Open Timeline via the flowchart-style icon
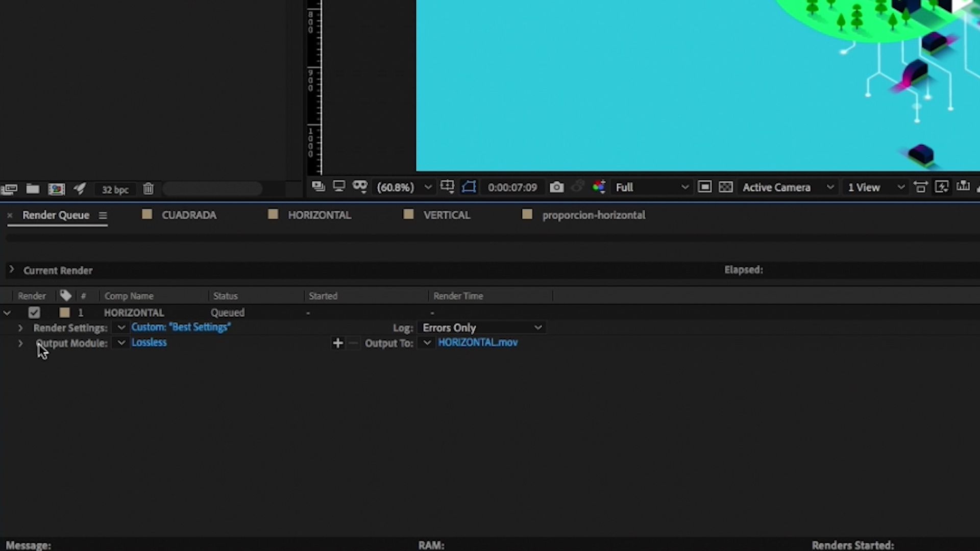This screenshot has width=980, height=551. coord(963,186)
